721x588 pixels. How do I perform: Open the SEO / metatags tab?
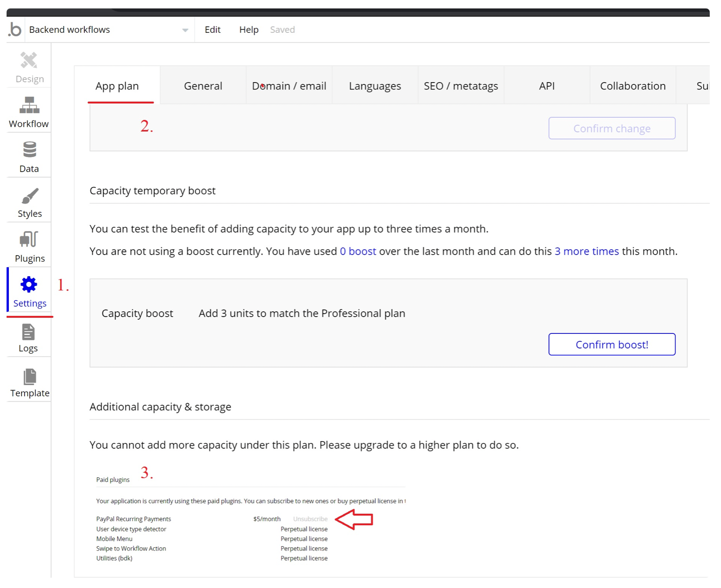(461, 86)
